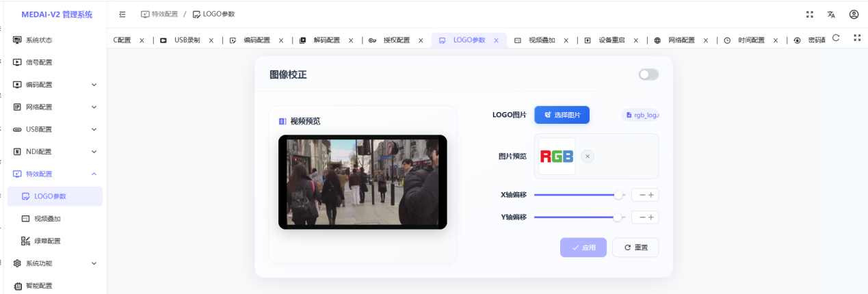Click the RGB logo preview thumbnail
868x294 pixels.
557,156
